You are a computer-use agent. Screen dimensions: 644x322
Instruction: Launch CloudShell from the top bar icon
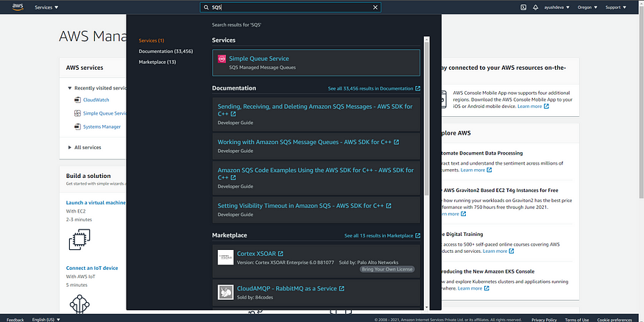523,7
